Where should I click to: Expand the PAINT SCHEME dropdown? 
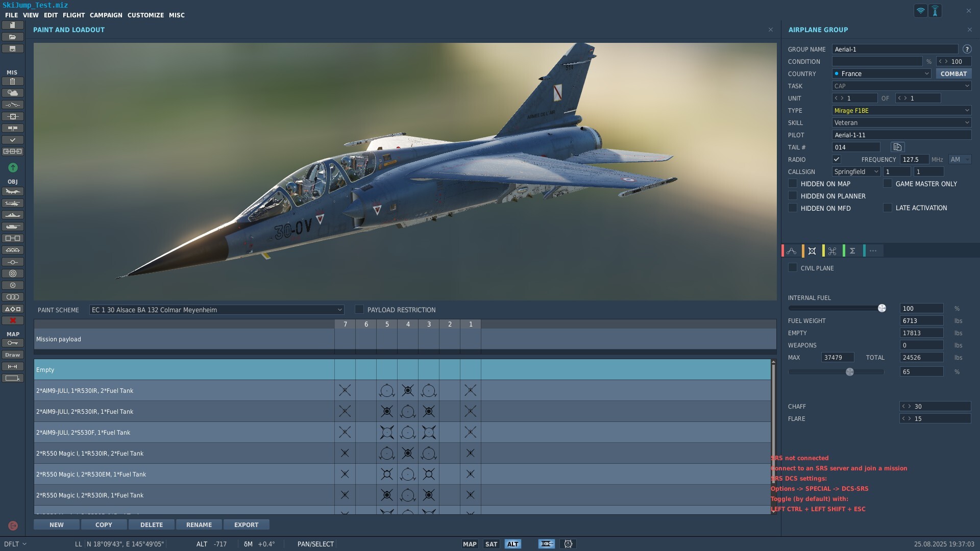(x=216, y=310)
